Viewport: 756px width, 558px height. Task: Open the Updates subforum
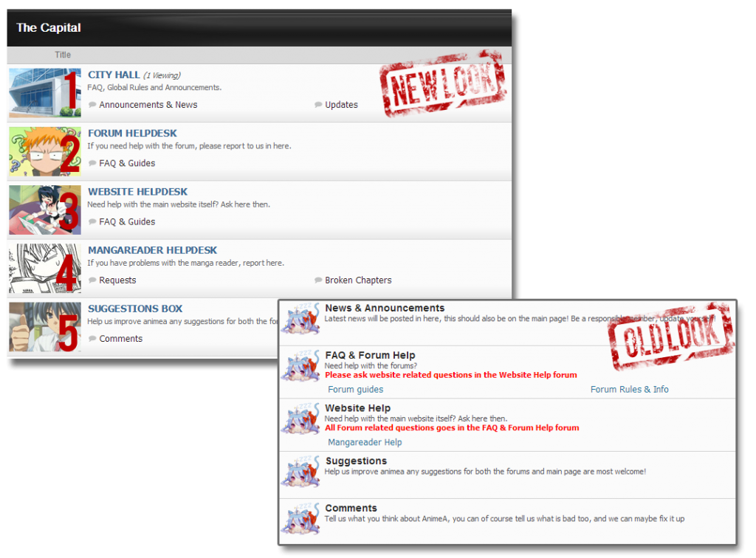pos(341,105)
